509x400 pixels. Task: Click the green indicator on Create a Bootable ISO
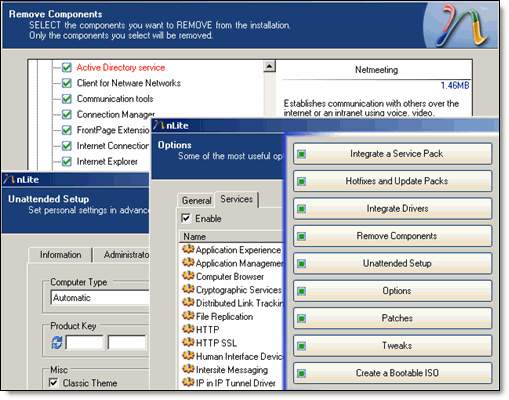301,373
